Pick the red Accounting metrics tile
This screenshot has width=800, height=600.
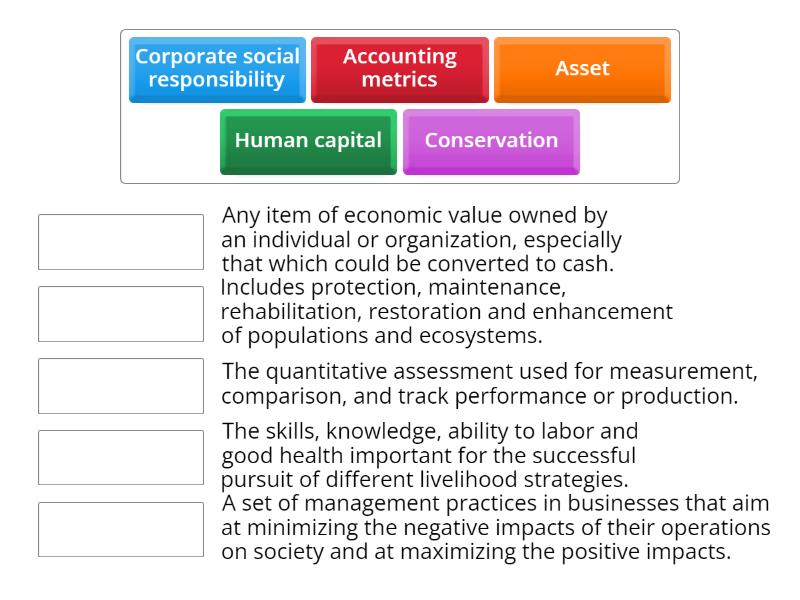click(400, 70)
